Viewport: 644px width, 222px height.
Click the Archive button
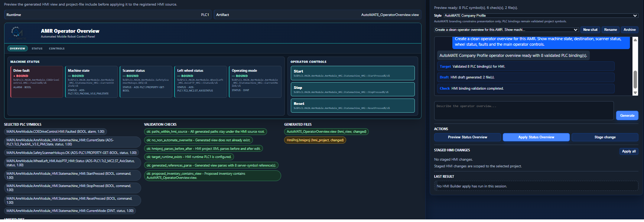(x=630, y=30)
